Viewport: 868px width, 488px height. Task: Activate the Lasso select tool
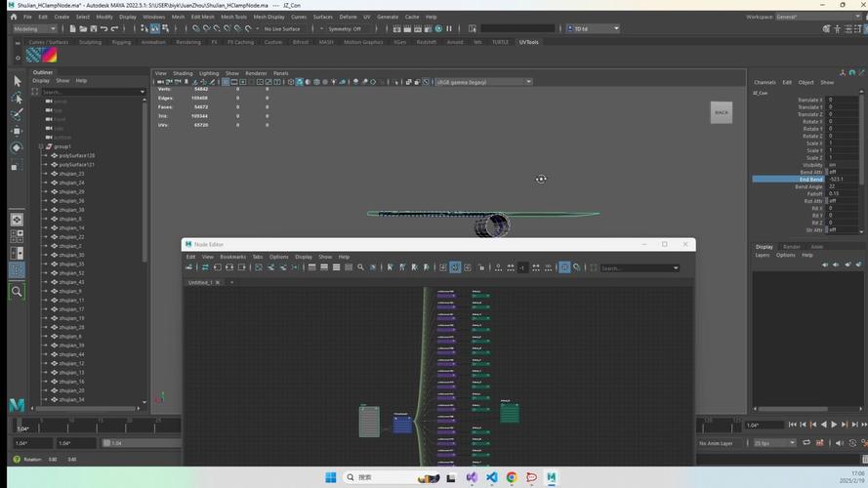pos(17,98)
